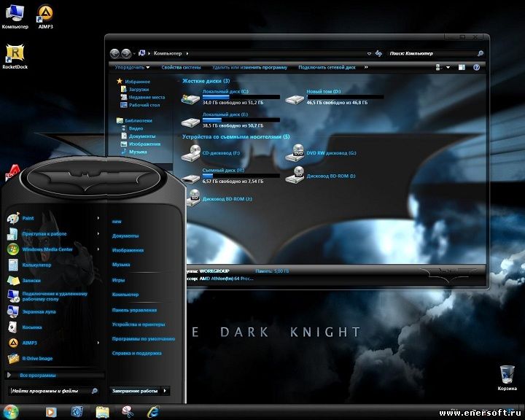Image resolution: width=525 pixels, height=420 pixels.
Task: Select the Дисковод BD-ROM (I:) icon
Action: tap(295, 176)
